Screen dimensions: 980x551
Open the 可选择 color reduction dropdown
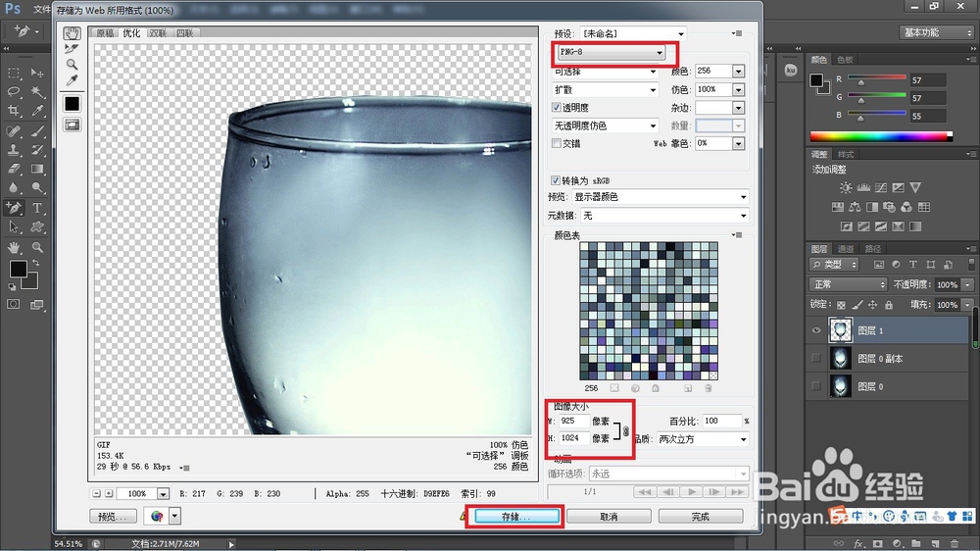(605, 72)
